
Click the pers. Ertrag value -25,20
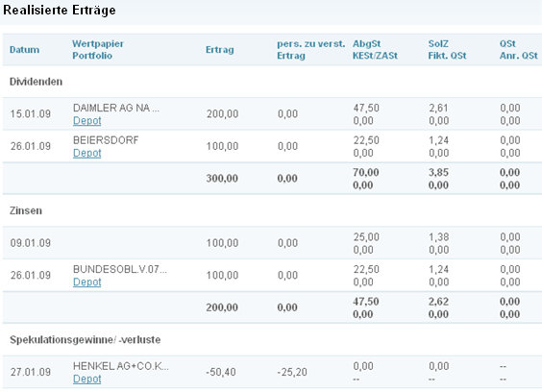[x=292, y=372]
